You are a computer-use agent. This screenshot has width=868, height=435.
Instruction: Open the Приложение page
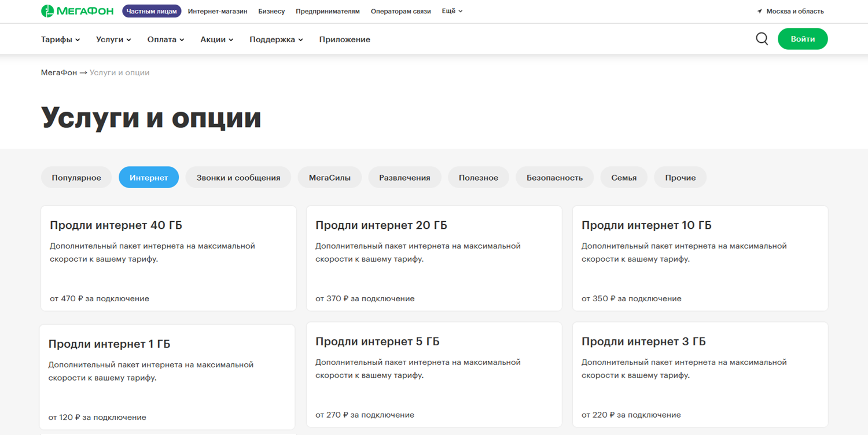[344, 39]
